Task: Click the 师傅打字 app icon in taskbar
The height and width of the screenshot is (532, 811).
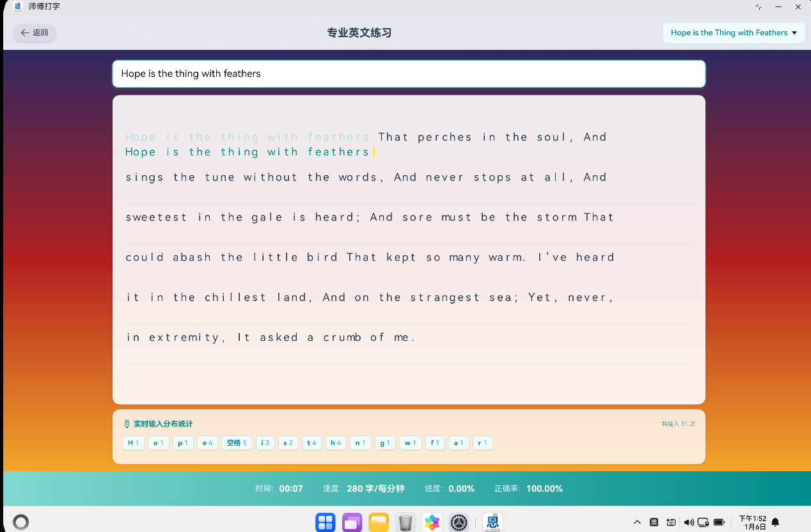Action: click(492, 522)
